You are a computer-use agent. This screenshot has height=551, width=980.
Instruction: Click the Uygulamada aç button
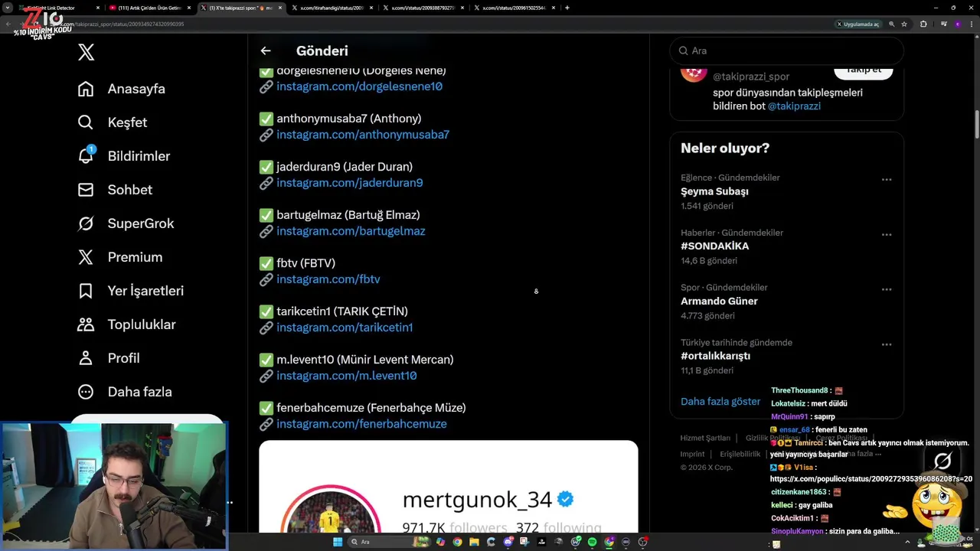tap(857, 24)
